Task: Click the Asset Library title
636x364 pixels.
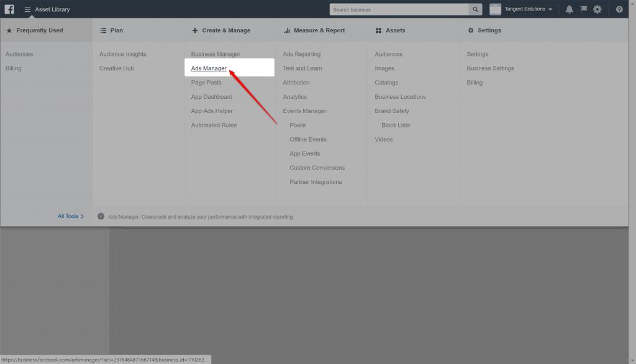Action: coord(52,9)
